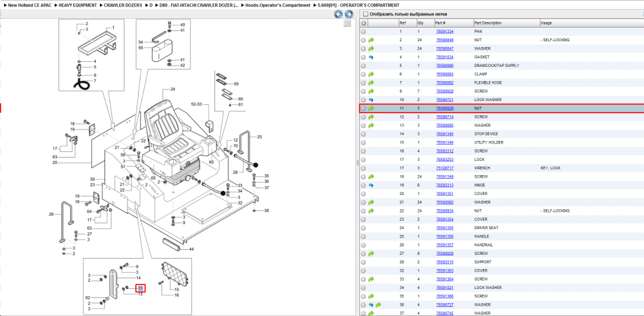Click green arrow on ref 13 WASHER row
Viewport: 644px width, 316px height.
(x=372, y=125)
